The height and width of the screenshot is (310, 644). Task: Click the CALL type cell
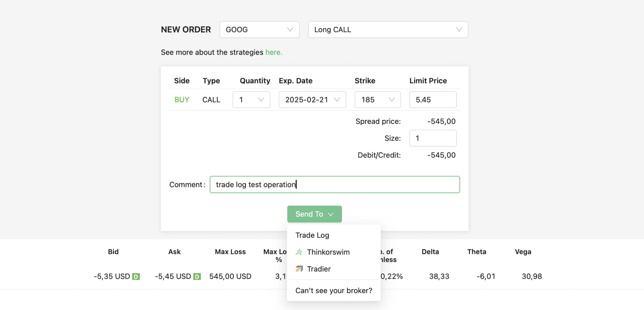pos(211,100)
